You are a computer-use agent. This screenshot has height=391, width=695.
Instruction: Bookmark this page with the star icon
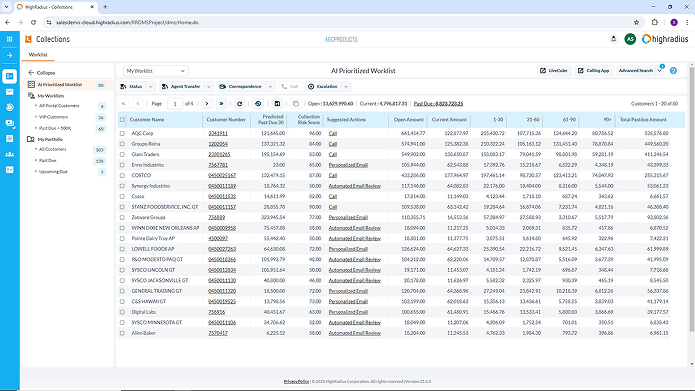pos(636,22)
